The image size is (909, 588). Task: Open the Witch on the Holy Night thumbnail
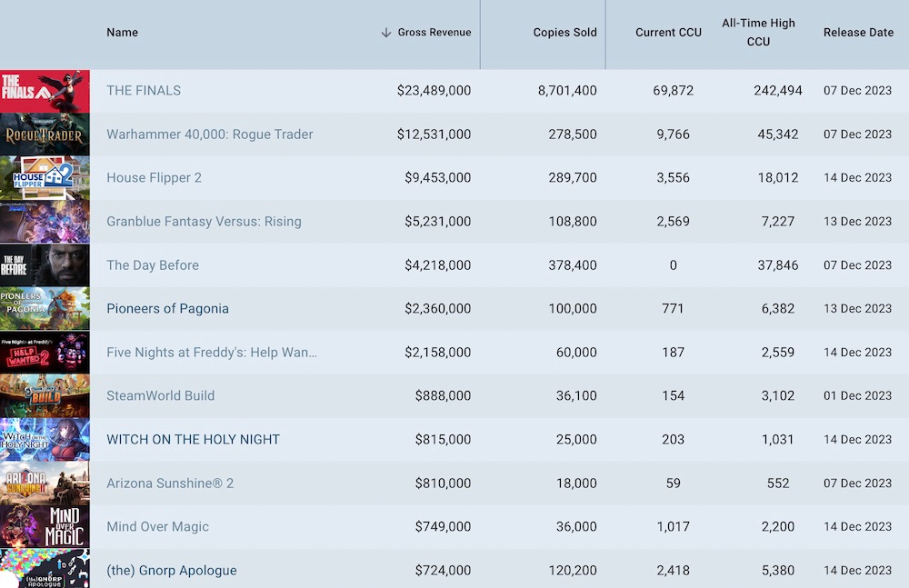pyautogui.click(x=45, y=440)
